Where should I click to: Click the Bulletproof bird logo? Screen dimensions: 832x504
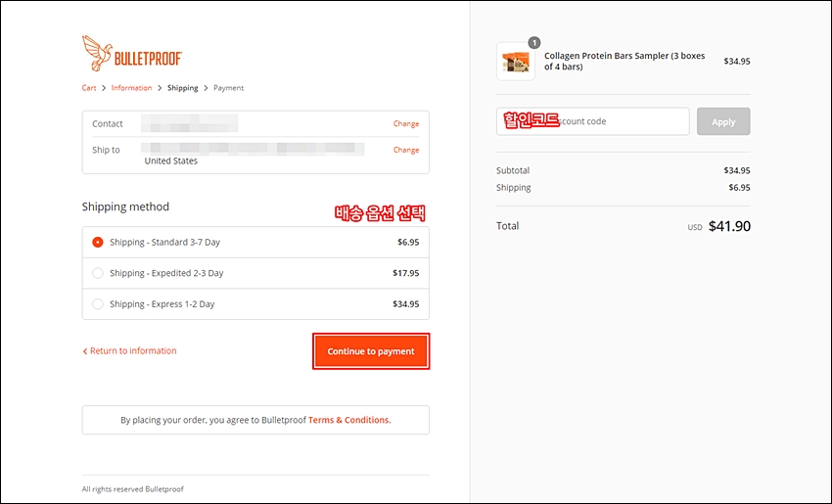point(97,53)
